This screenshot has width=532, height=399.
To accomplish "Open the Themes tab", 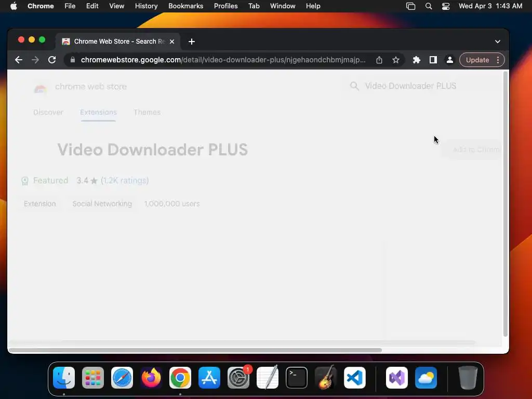I will point(147,112).
